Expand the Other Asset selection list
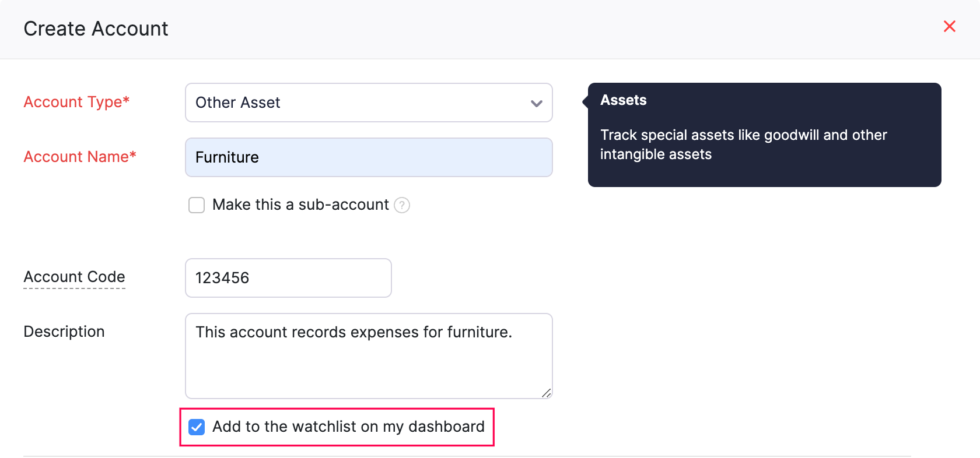 point(369,103)
